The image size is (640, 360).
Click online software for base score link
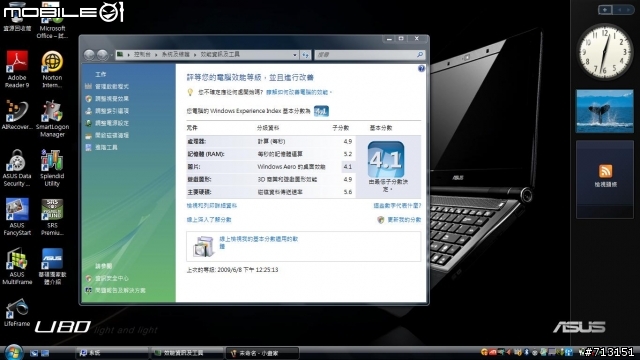(x=258, y=242)
